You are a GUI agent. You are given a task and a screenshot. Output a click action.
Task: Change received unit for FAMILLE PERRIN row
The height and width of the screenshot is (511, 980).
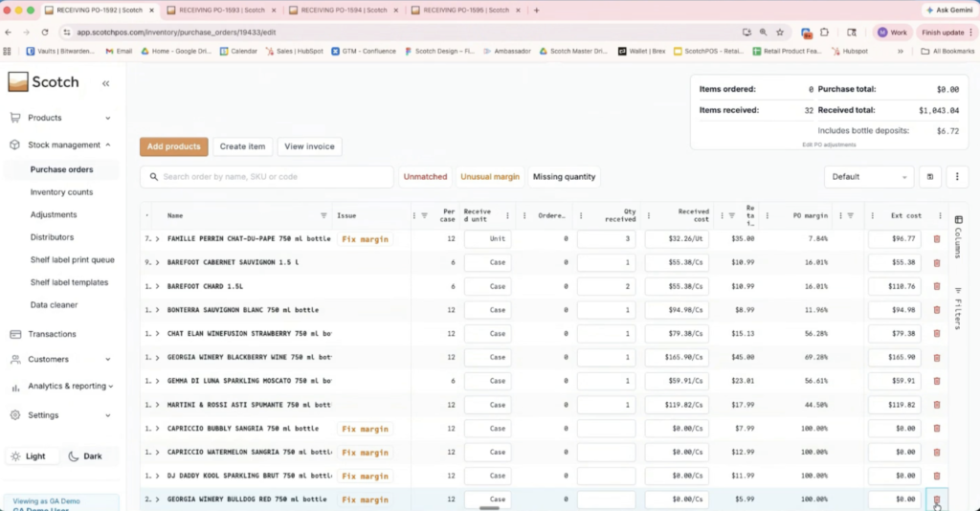point(487,238)
